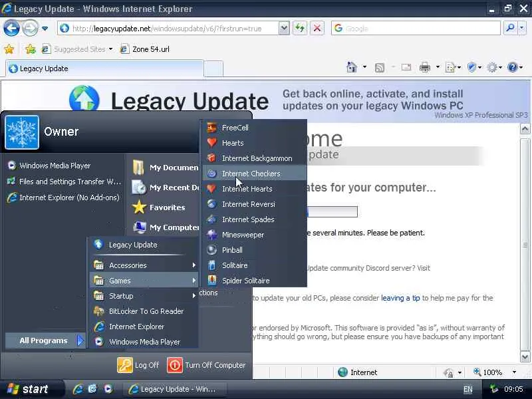Open the Zone 54.url favorite
The height and width of the screenshot is (399, 532).
[145, 49]
